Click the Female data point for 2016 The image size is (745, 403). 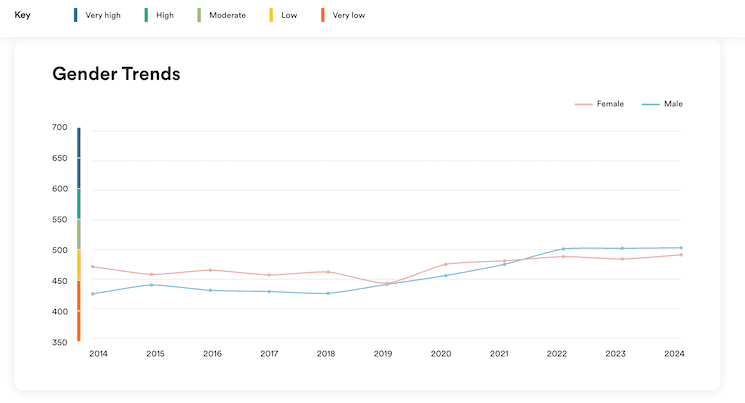point(210,270)
